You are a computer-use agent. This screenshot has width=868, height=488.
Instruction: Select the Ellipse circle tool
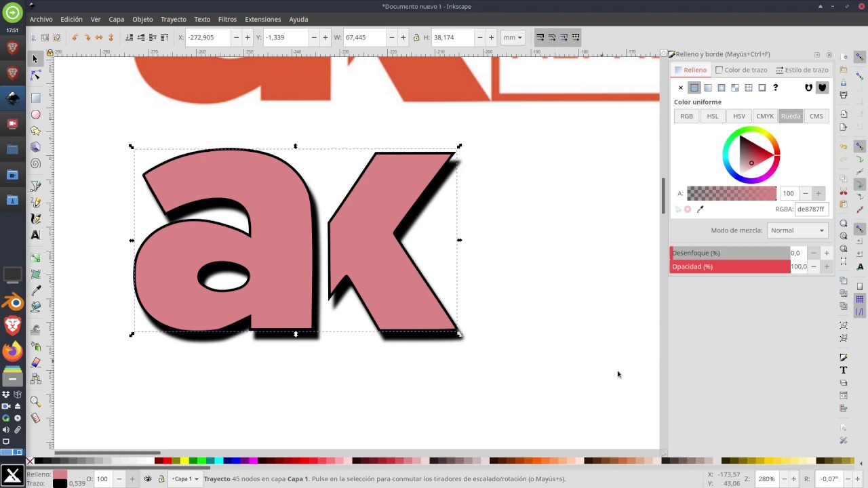(35, 115)
